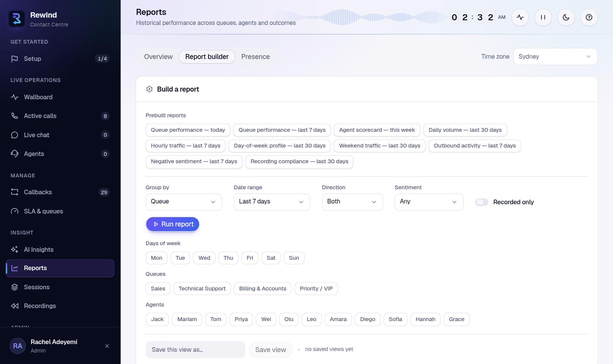
Task: Click the Run report button
Action: click(172, 224)
